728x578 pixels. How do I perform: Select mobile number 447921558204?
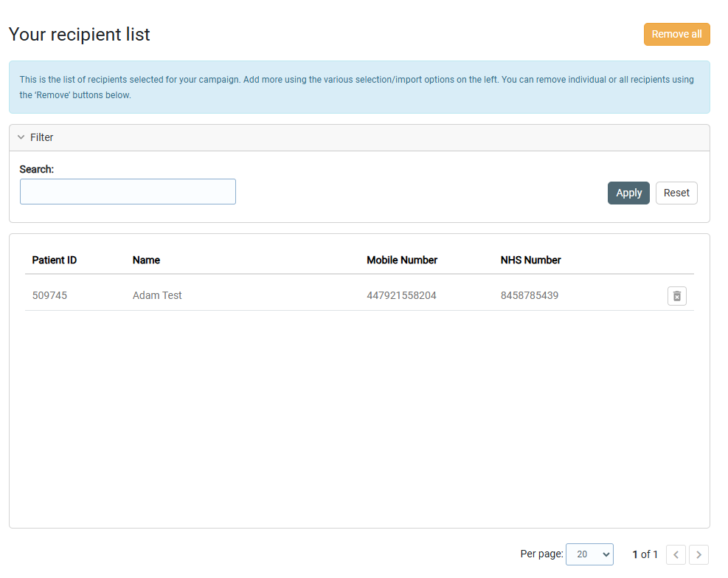coord(401,295)
